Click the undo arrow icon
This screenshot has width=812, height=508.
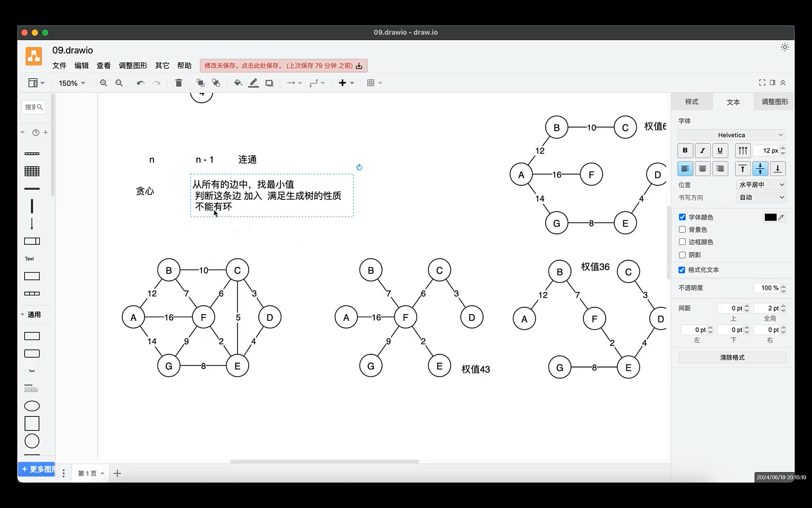click(x=141, y=83)
